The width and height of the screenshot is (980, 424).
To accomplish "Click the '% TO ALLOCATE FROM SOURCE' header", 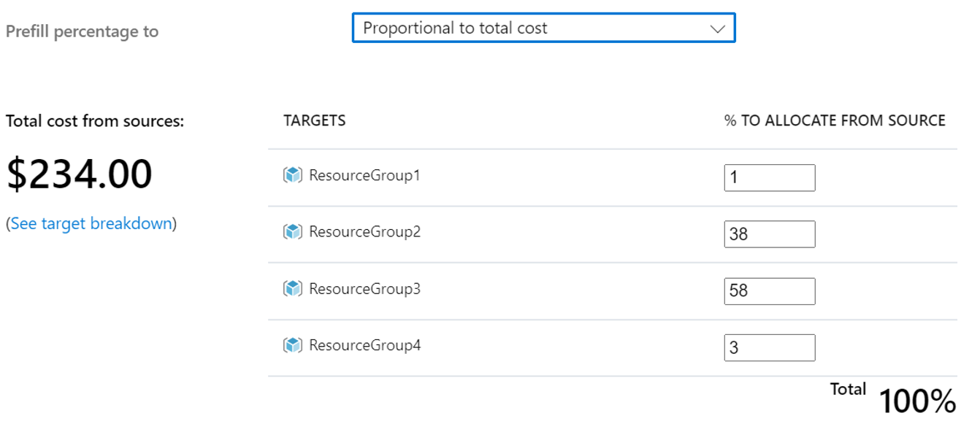I will tap(835, 121).
